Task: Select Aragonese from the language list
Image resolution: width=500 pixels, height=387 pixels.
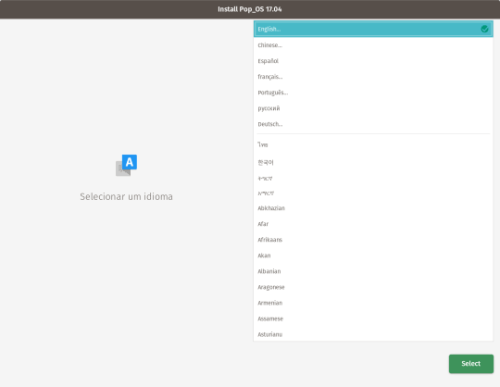Action: (373, 287)
